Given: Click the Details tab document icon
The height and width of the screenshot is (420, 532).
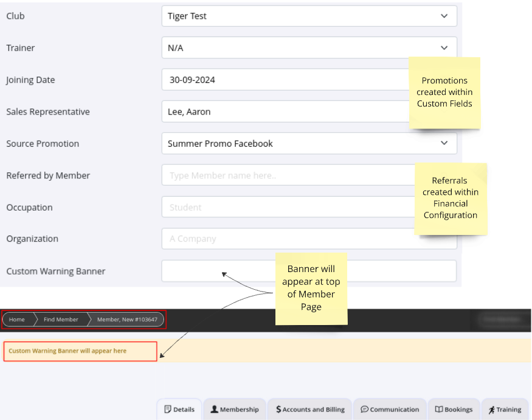Looking at the screenshot, I should pos(168,410).
